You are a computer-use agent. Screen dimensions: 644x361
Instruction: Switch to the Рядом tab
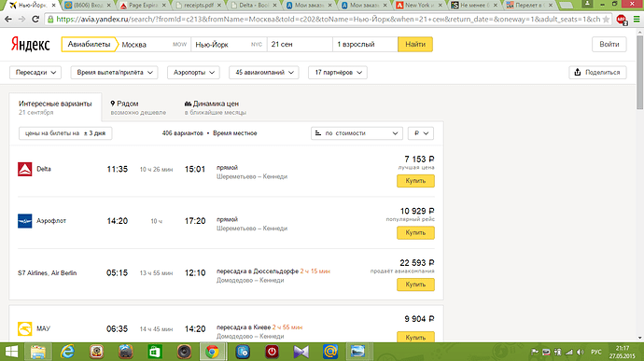click(x=138, y=107)
